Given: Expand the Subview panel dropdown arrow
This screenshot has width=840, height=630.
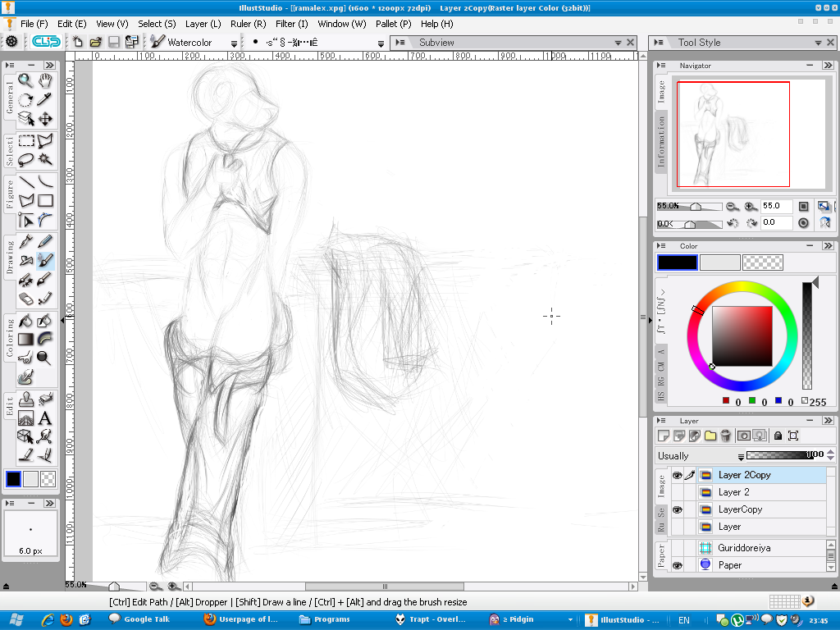Looking at the screenshot, I should (618, 43).
